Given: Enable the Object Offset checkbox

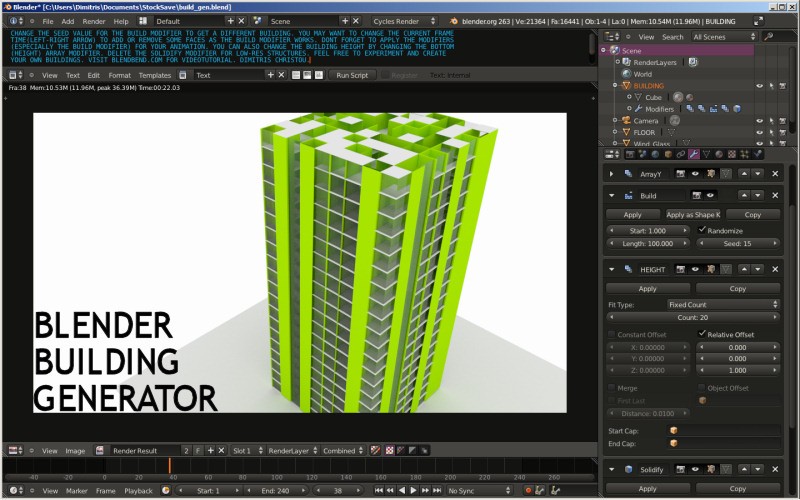Looking at the screenshot, I should pos(702,388).
